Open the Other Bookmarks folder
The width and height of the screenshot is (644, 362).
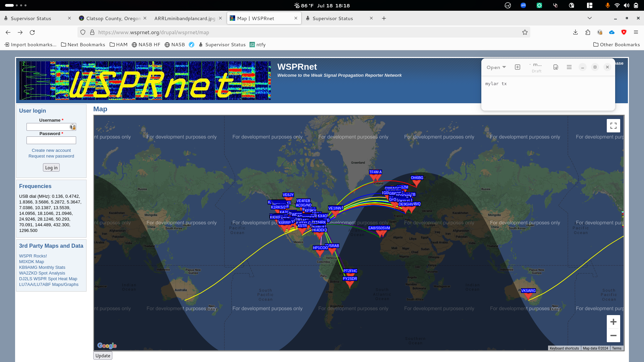coord(616,45)
